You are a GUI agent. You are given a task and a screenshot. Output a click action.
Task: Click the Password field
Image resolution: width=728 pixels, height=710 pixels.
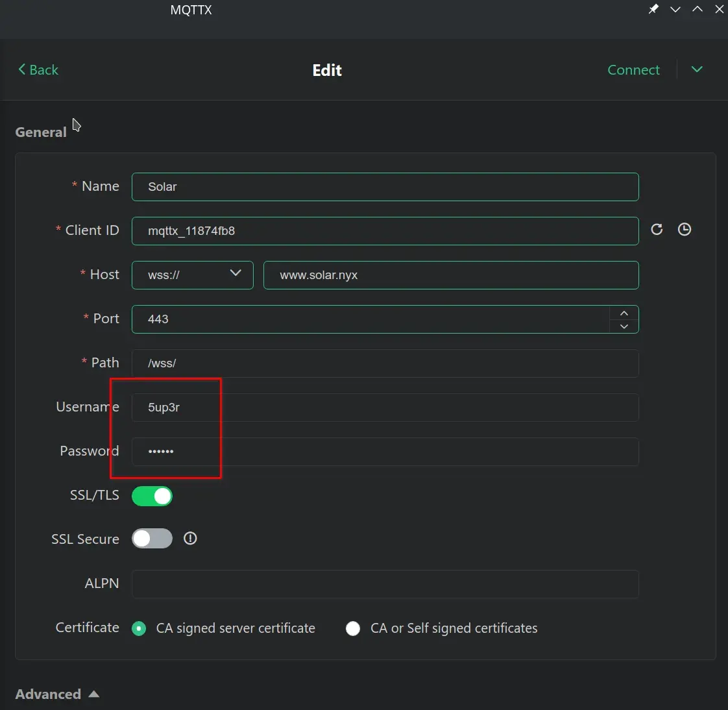click(385, 451)
